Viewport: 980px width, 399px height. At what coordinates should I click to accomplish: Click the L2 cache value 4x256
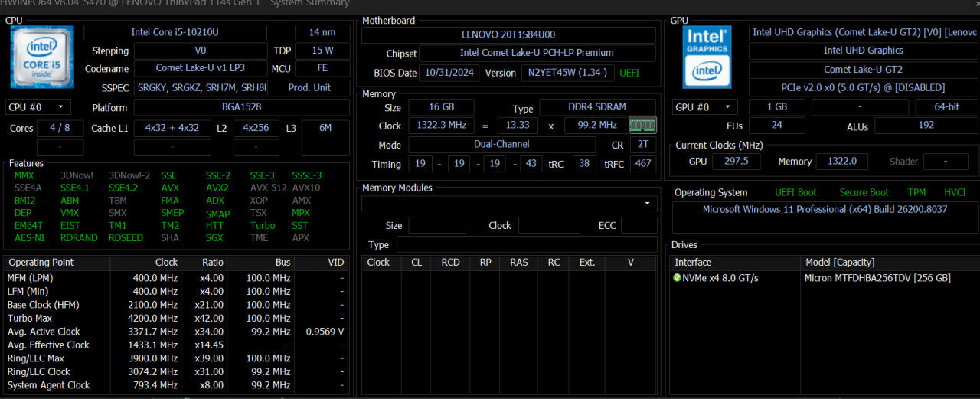256,128
